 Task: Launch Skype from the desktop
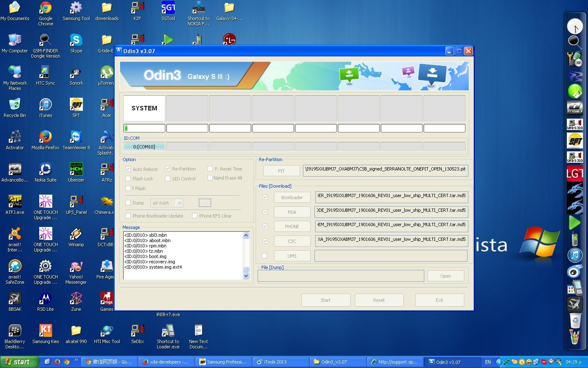click(x=76, y=43)
